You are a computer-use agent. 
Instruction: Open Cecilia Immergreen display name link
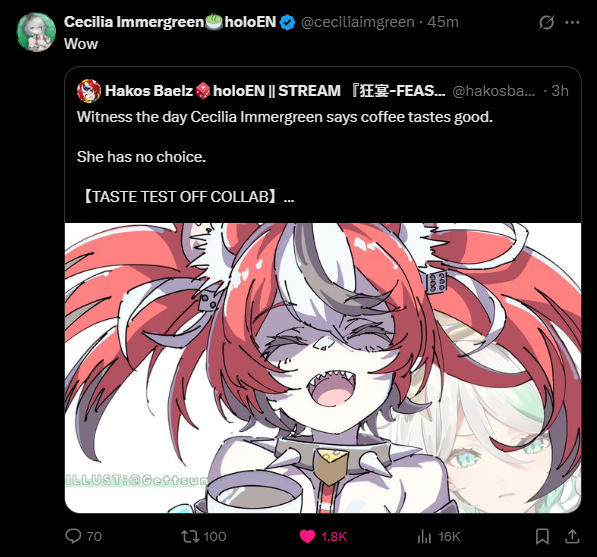click(x=170, y=22)
